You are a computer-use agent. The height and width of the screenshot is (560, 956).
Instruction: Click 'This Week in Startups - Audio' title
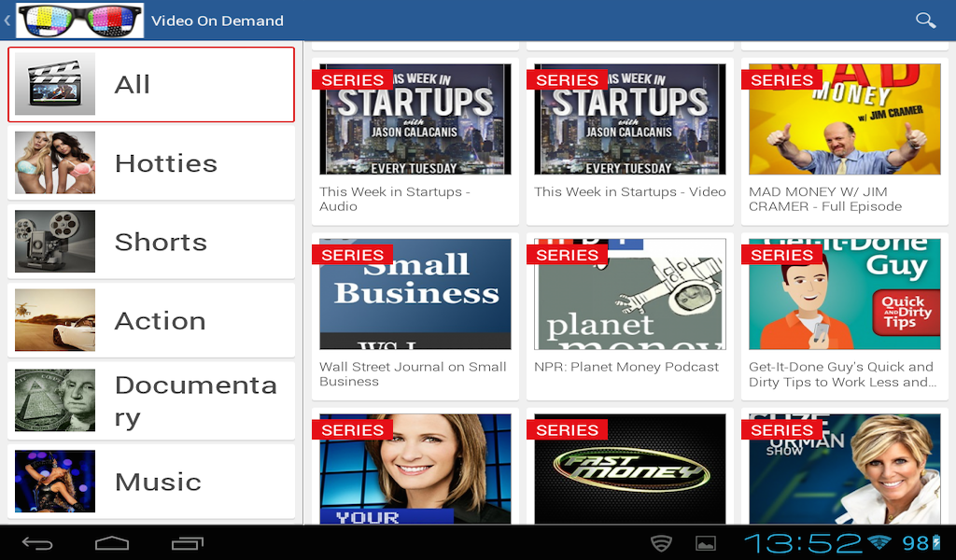tap(395, 199)
